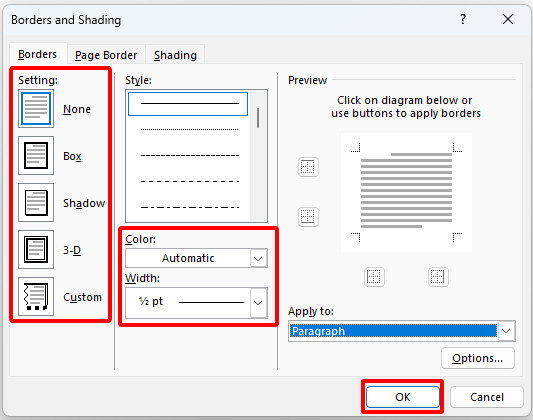Screen dimensions: 533x420
Task: Select the dotted line style
Action: [189, 129]
